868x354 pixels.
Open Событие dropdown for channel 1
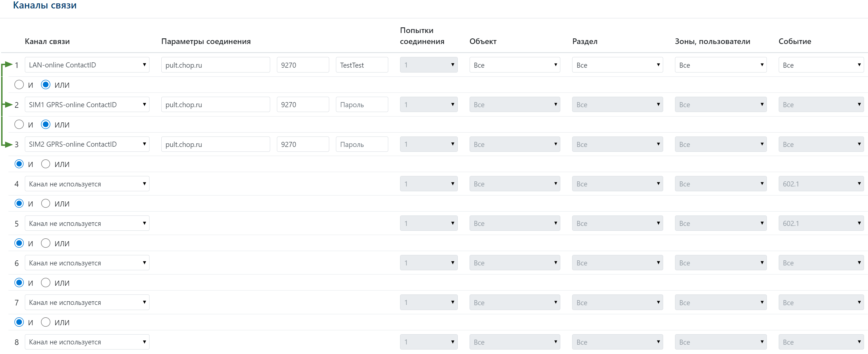point(821,65)
